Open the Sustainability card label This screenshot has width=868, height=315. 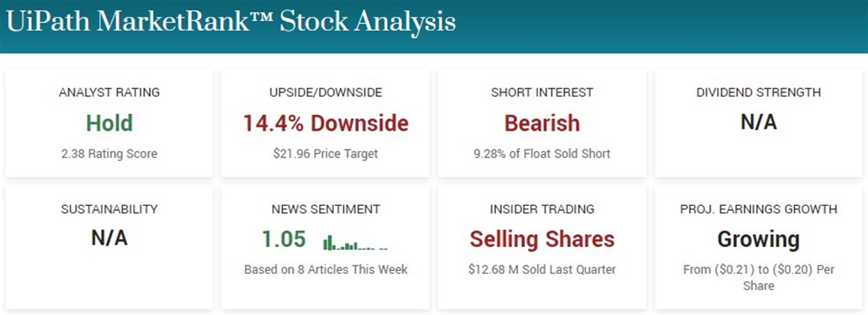[109, 210]
